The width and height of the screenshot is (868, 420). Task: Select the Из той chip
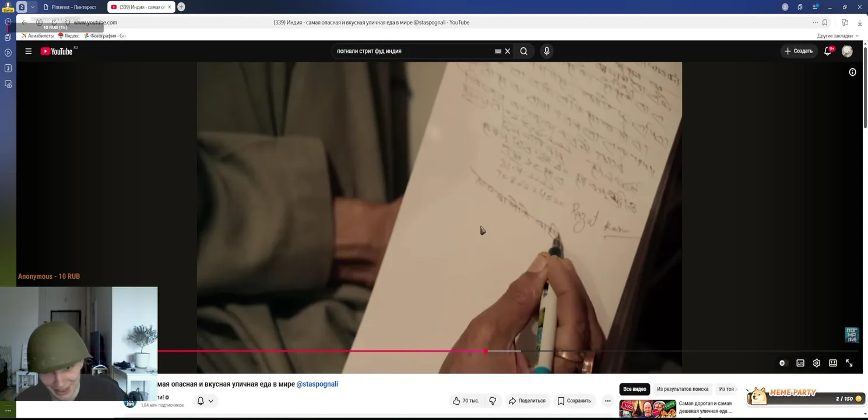click(727, 389)
